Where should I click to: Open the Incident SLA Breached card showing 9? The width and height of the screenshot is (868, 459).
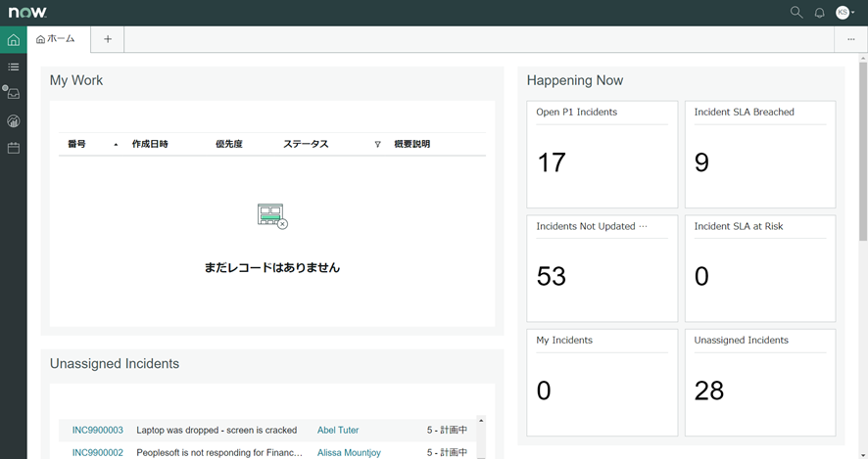[x=760, y=155]
